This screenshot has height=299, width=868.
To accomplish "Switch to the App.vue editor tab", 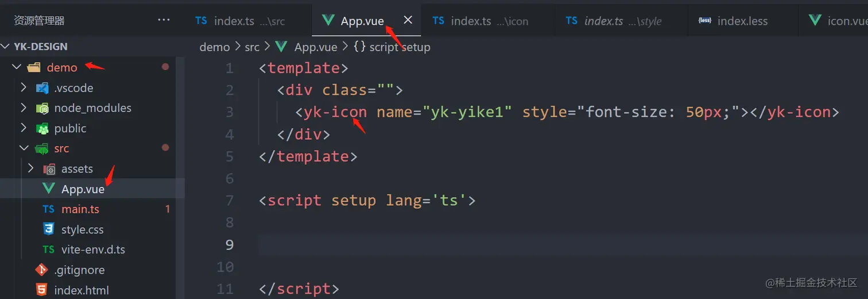I will pyautogui.click(x=366, y=21).
